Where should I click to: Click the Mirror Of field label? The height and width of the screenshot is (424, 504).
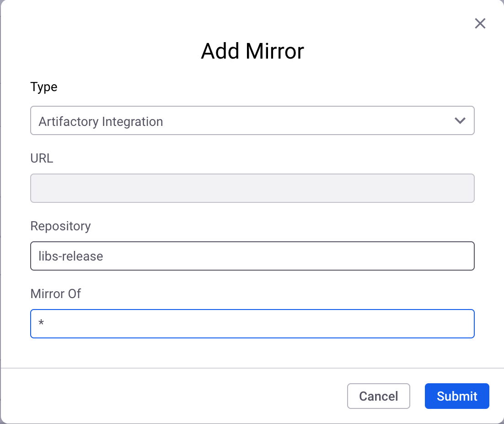pyautogui.click(x=55, y=294)
